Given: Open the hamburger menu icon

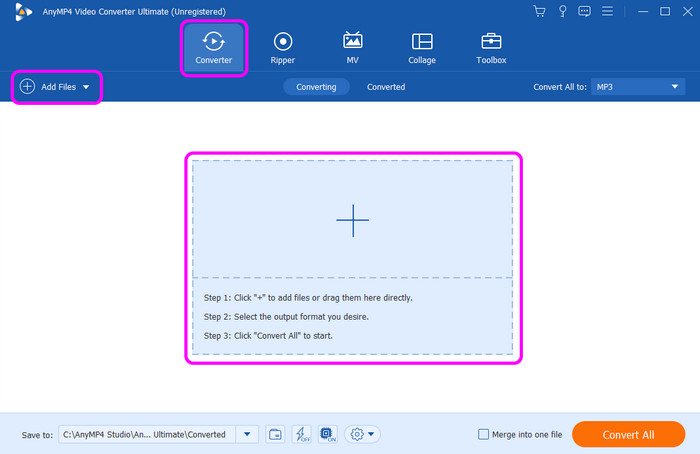Looking at the screenshot, I should [607, 11].
